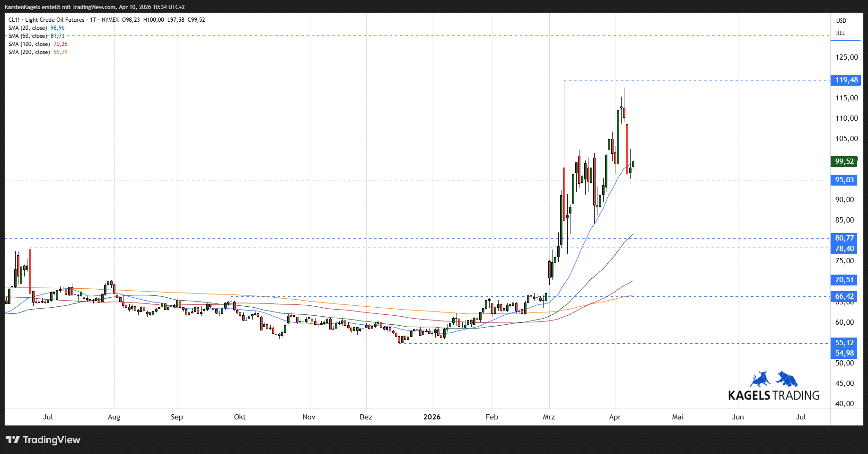Click the Kagels Trading bull and bear logo
Screen dimensions: 868x454
773,386
